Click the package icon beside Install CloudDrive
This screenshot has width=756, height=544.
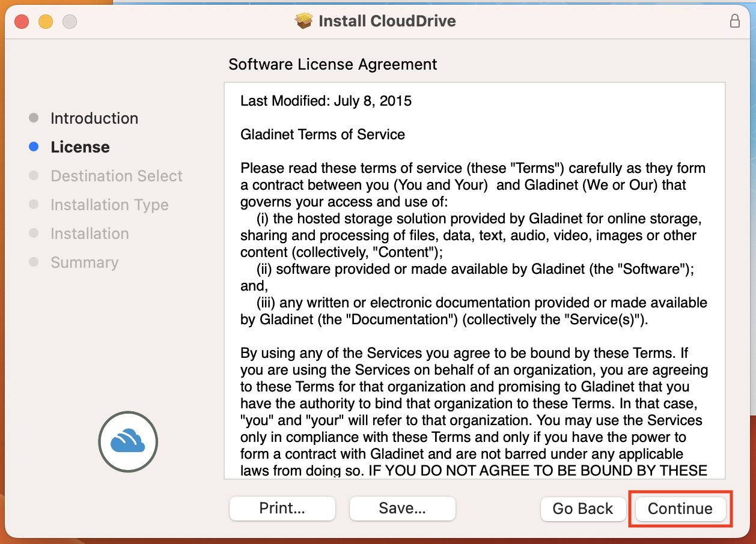304,21
